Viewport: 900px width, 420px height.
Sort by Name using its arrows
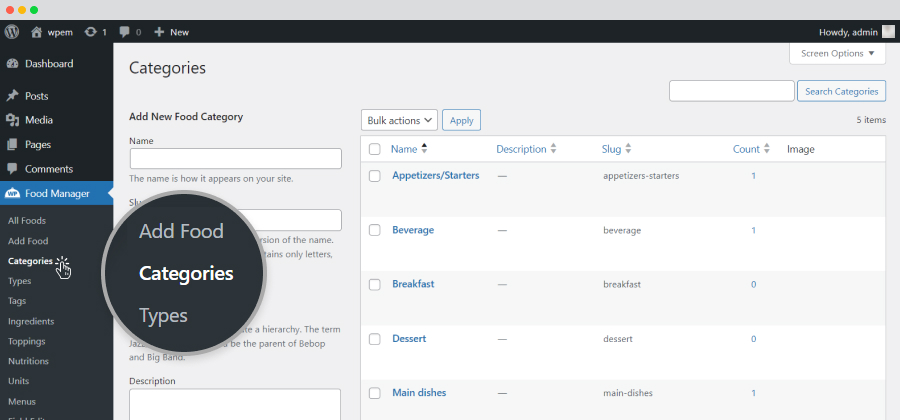424,149
